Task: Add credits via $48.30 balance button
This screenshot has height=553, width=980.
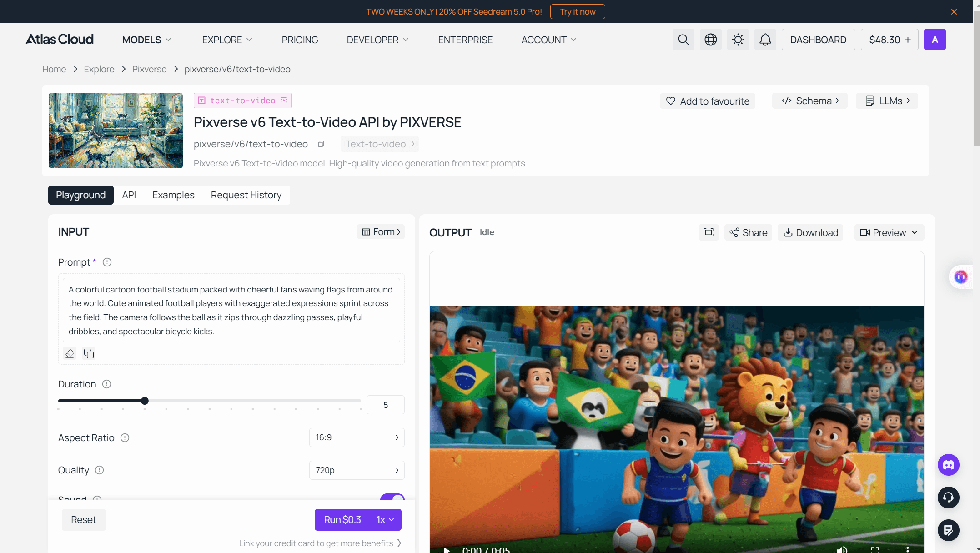Action: point(890,40)
